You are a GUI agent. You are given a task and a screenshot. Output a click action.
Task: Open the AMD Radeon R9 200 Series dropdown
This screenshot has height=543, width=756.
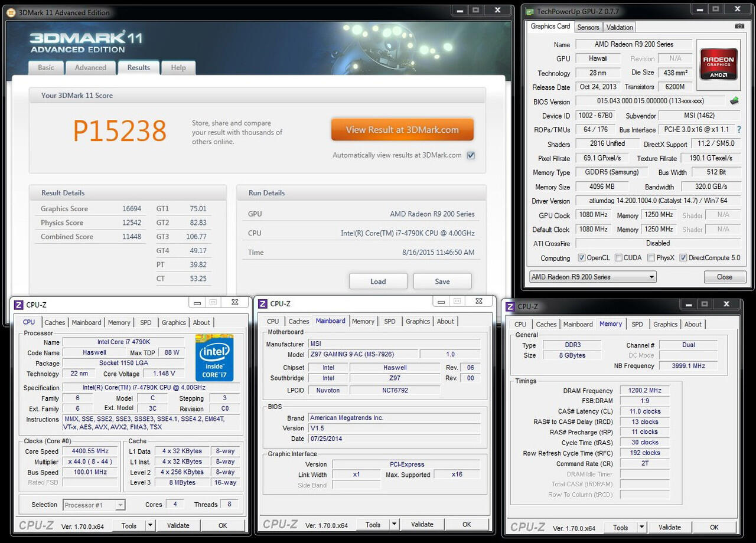click(592, 277)
